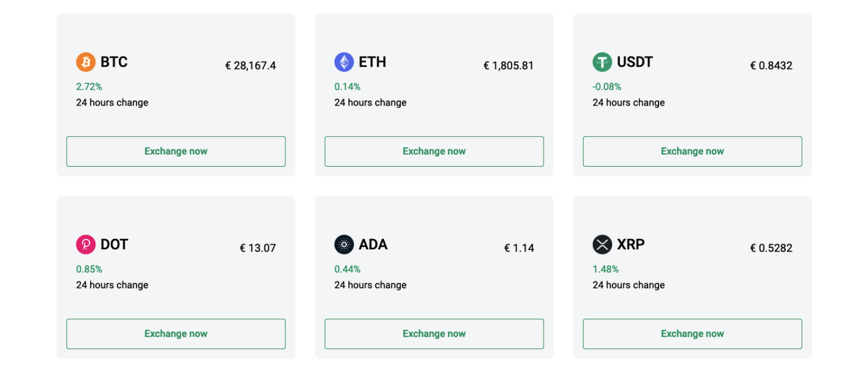Click the BTC price € 28,167.4

(251, 65)
